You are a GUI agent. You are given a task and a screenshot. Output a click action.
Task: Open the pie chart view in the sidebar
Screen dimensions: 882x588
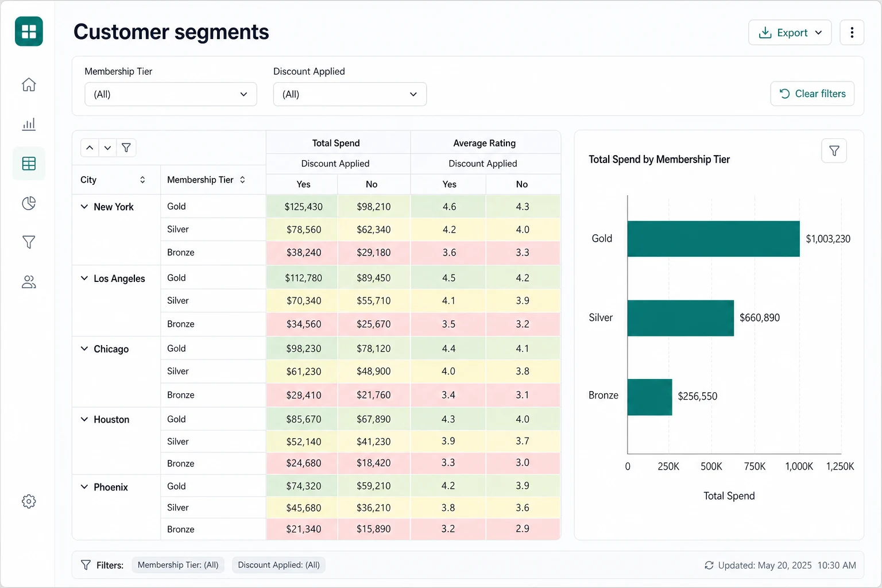click(x=29, y=203)
